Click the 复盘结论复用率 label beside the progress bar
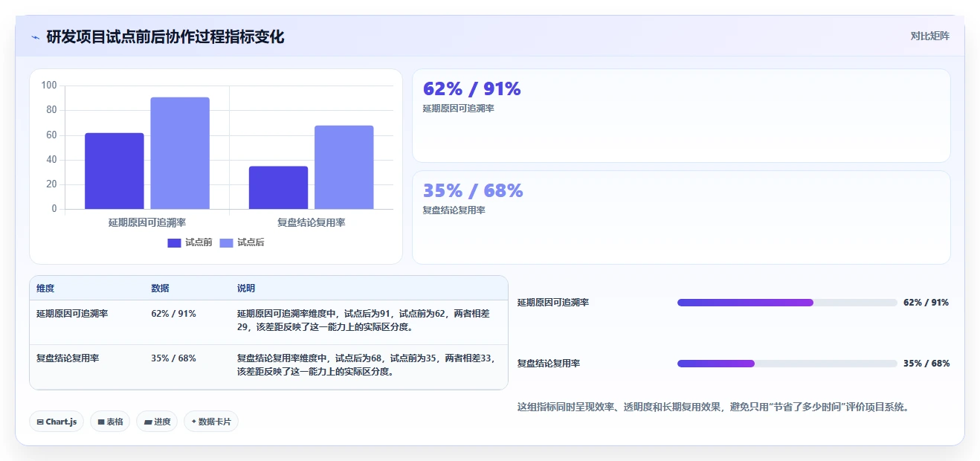This screenshot has height=461, width=980. click(549, 364)
